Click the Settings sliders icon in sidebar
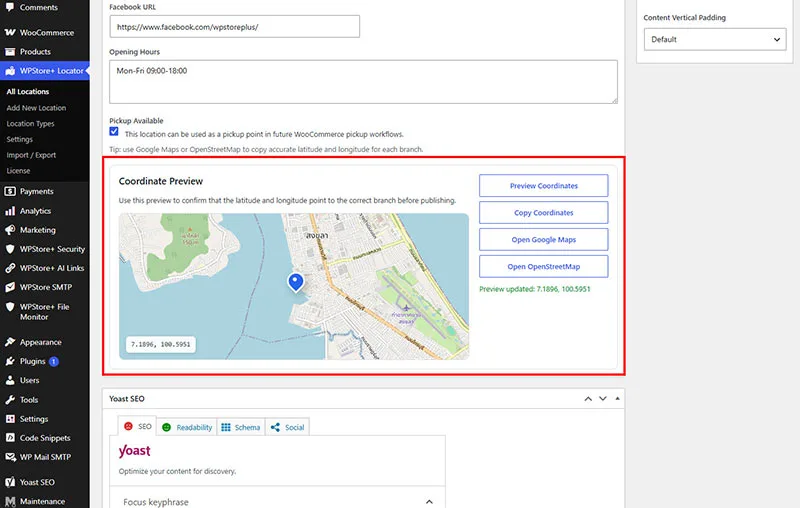This screenshot has height=508, width=800. pos(10,419)
